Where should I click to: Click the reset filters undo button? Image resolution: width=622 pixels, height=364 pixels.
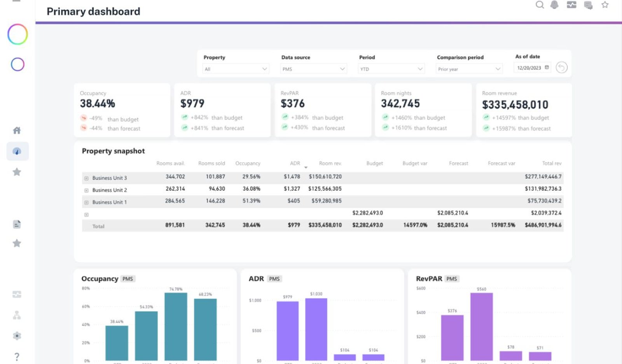(561, 68)
